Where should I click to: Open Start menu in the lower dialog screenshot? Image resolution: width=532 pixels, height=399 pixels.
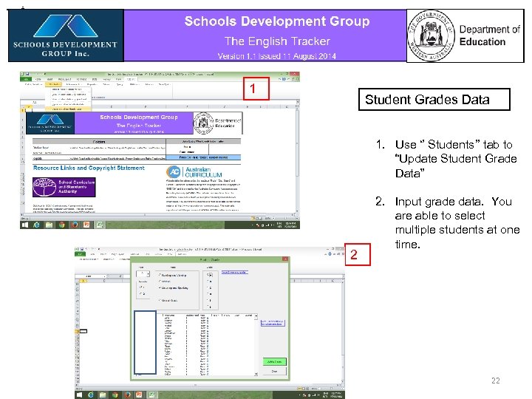click(79, 395)
